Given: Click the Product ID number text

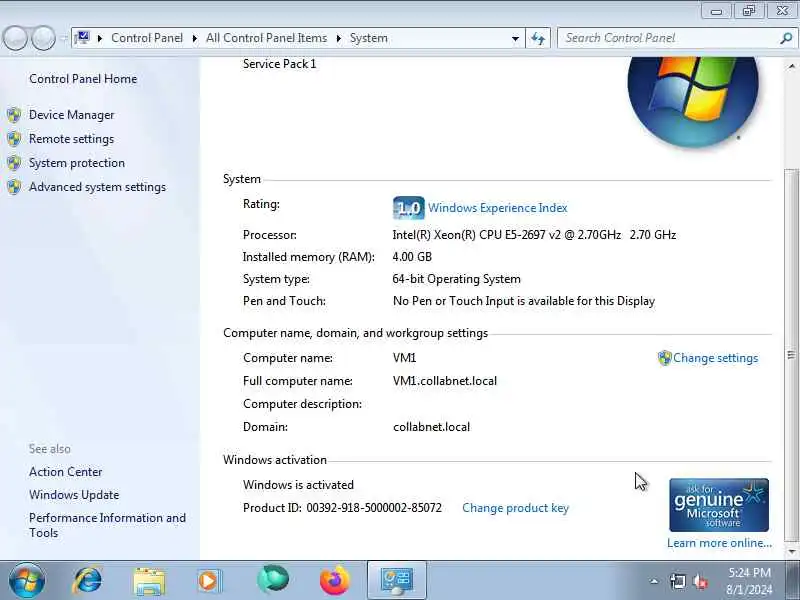Looking at the screenshot, I should coord(374,508).
